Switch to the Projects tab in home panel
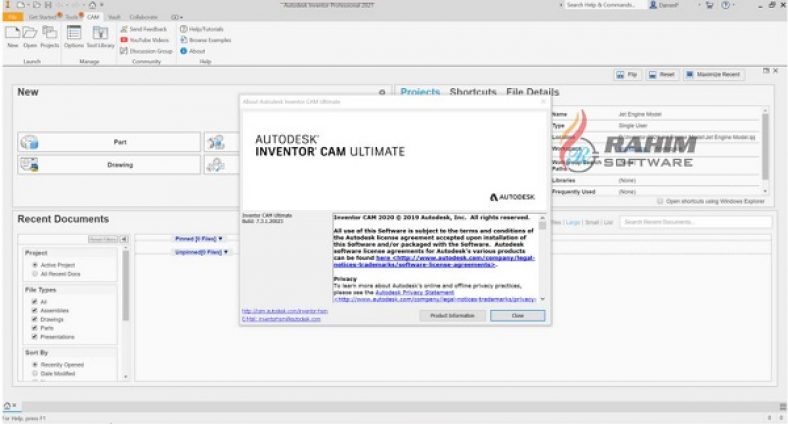Screen dimensions: 788x424 point(420,92)
